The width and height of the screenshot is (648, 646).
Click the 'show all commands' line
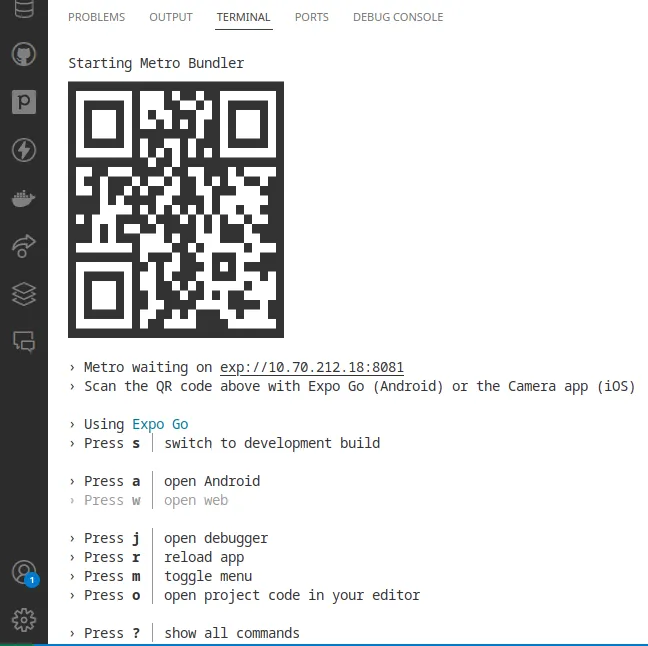pyautogui.click(x=232, y=633)
